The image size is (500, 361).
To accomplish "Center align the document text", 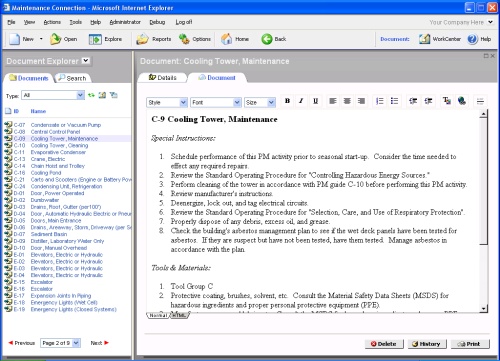I will tap(347, 101).
